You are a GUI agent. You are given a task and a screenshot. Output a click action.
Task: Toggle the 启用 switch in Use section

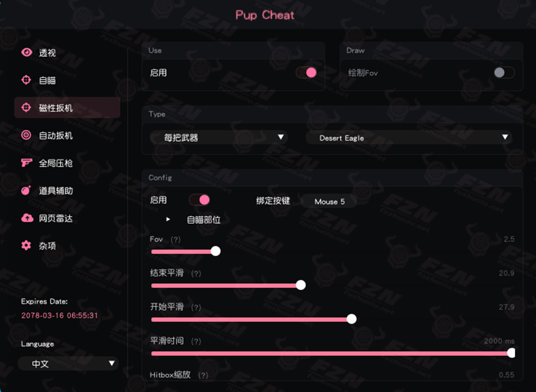tap(307, 73)
